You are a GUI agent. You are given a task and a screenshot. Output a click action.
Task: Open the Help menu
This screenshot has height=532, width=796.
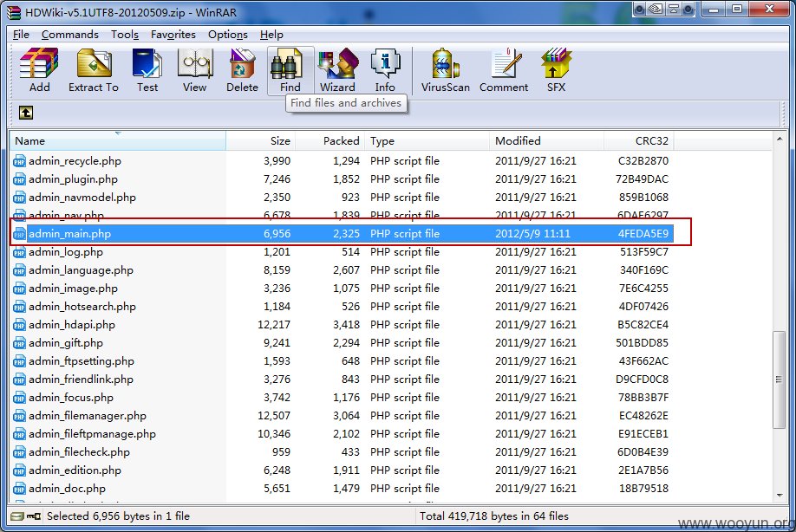(271, 35)
